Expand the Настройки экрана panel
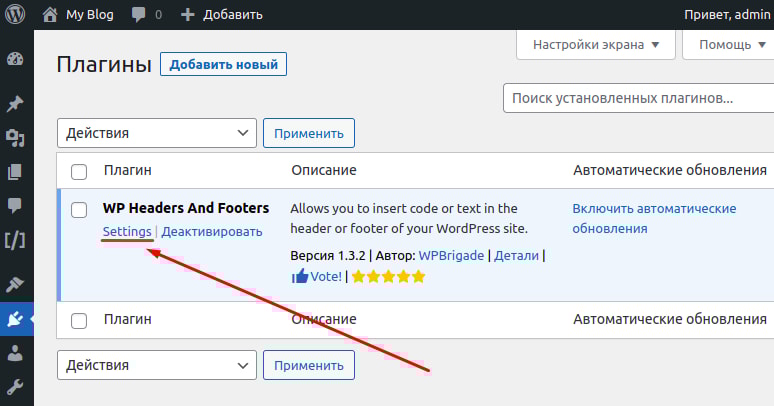 tap(596, 45)
